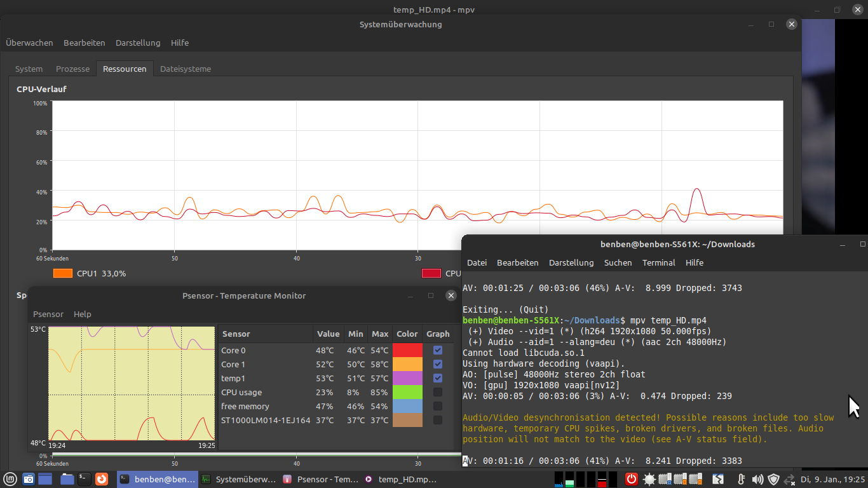
Task: Launch Firefox from the panel
Action: tap(102, 479)
